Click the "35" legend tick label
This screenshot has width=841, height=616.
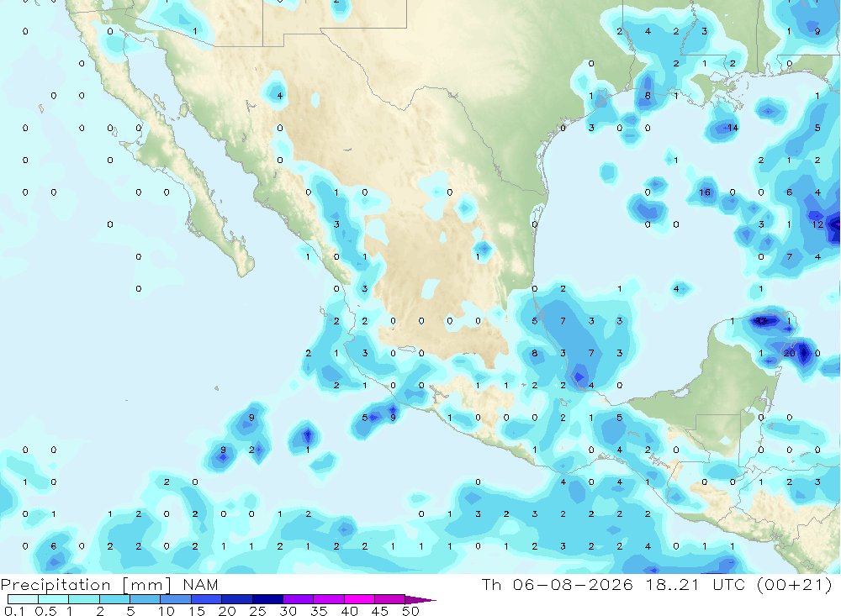pyautogui.click(x=319, y=611)
